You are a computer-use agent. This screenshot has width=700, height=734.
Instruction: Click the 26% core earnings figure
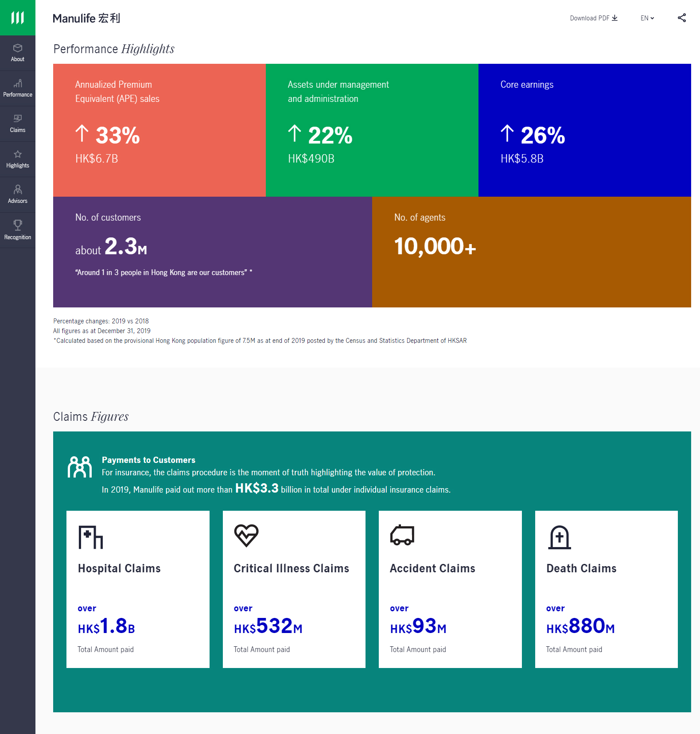pos(543,135)
